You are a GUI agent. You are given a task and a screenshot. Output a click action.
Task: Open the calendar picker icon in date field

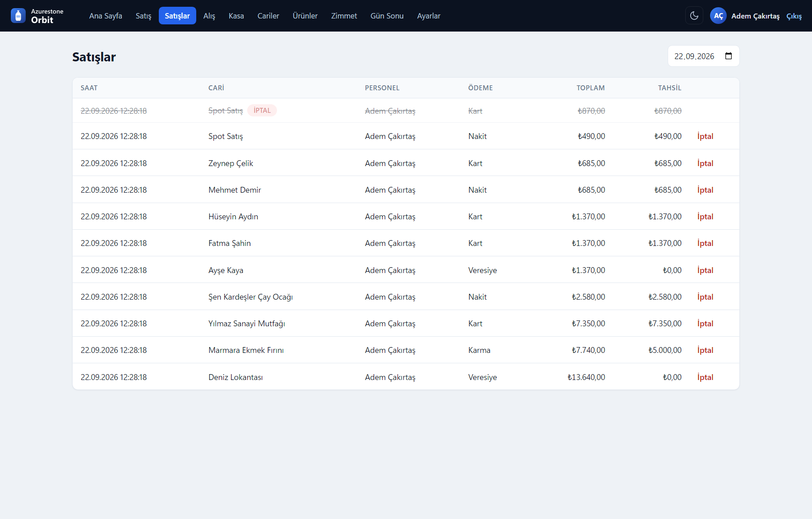729,56
